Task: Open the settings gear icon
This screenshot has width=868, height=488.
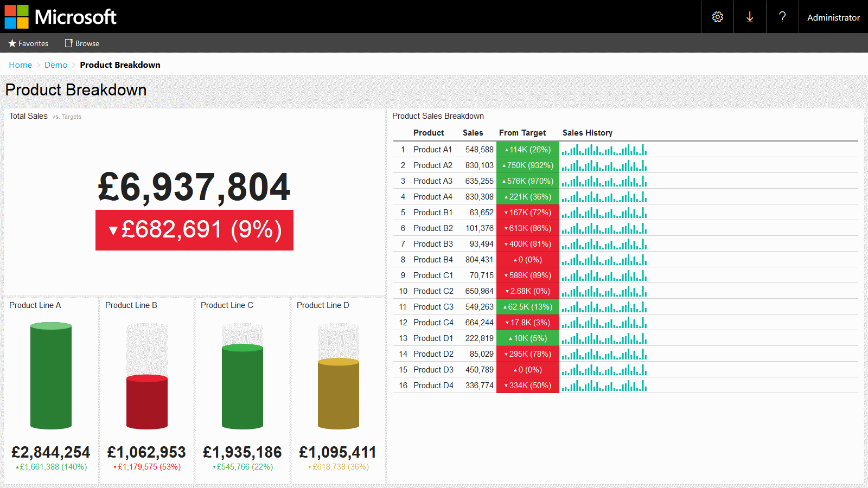Action: [x=717, y=17]
